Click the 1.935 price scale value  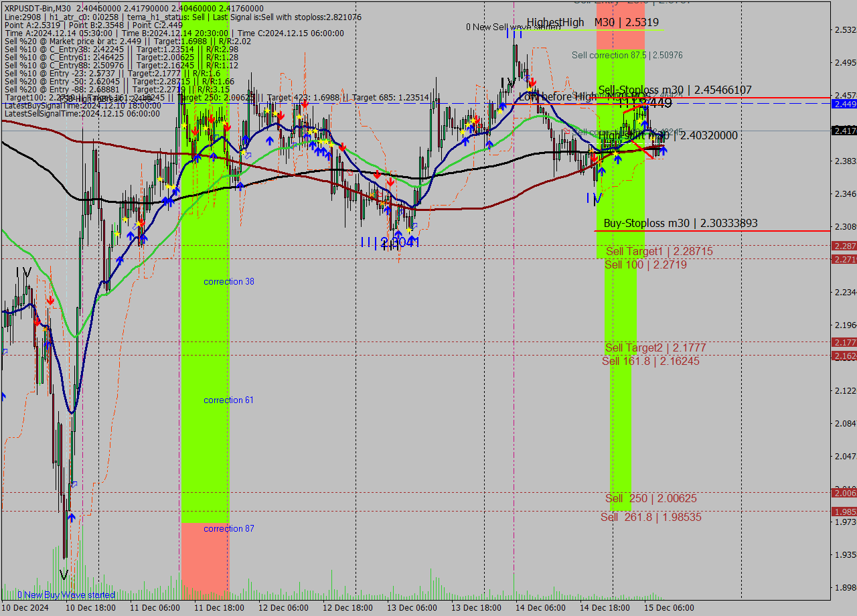coord(846,555)
